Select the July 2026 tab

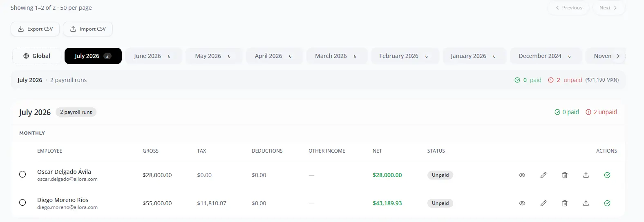(93, 56)
